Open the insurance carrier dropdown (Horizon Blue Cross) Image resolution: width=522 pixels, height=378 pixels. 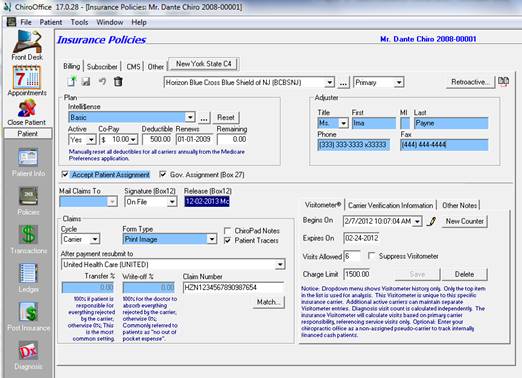tap(329, 82)
